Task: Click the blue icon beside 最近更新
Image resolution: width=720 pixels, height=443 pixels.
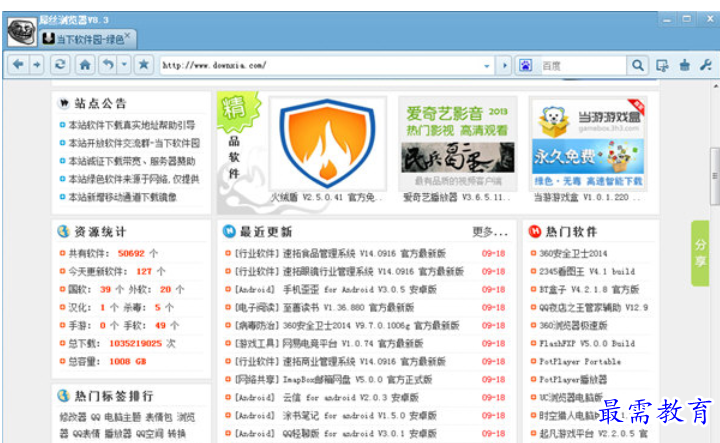Action: point(229,231)
